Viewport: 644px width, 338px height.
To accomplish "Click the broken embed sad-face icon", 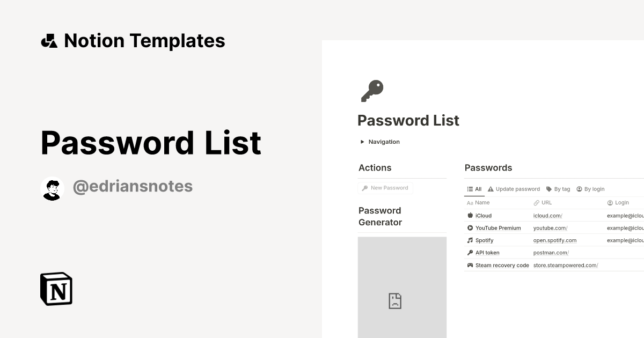I will [x=395, y=300].
